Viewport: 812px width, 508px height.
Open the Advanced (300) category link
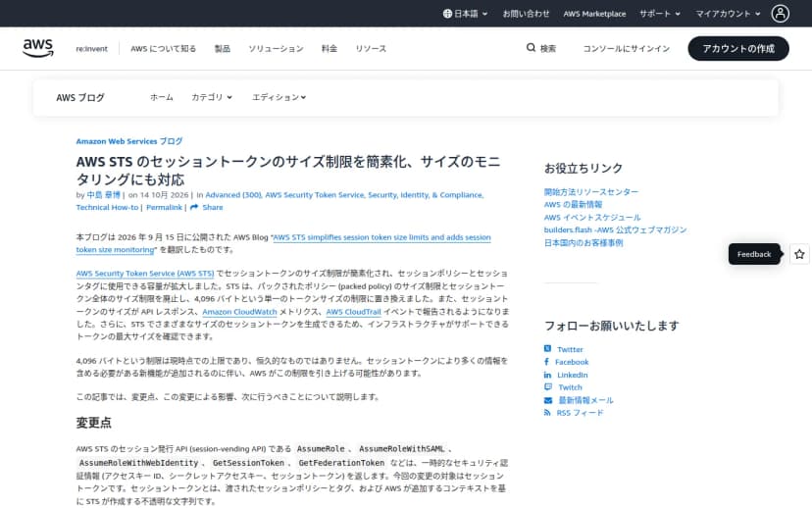(233, 195)
